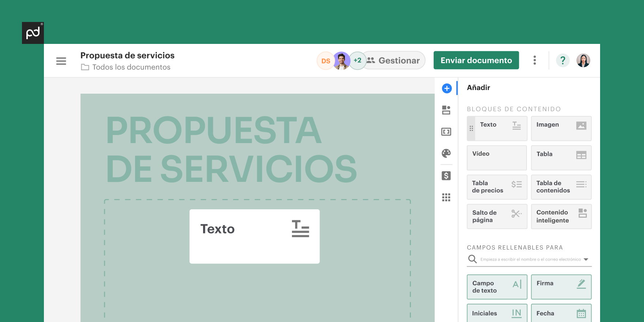Select the Texto block on the canvas
Image resolution: width=644 pixels, height=322 pixels.
[255, 236]
